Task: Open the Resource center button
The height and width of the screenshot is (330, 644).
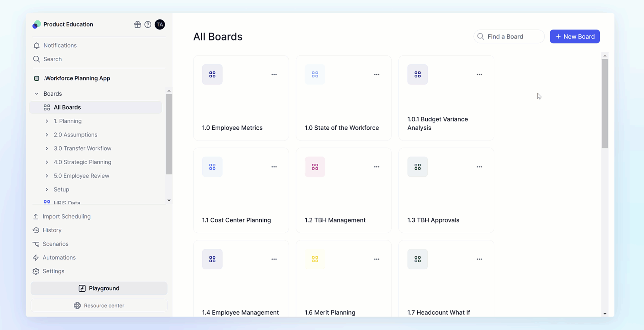Action: [x=99, y=306]
